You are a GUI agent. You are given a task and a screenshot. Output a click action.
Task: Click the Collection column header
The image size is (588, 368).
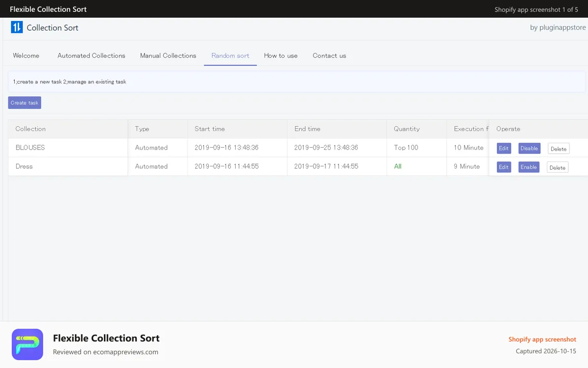68,129
